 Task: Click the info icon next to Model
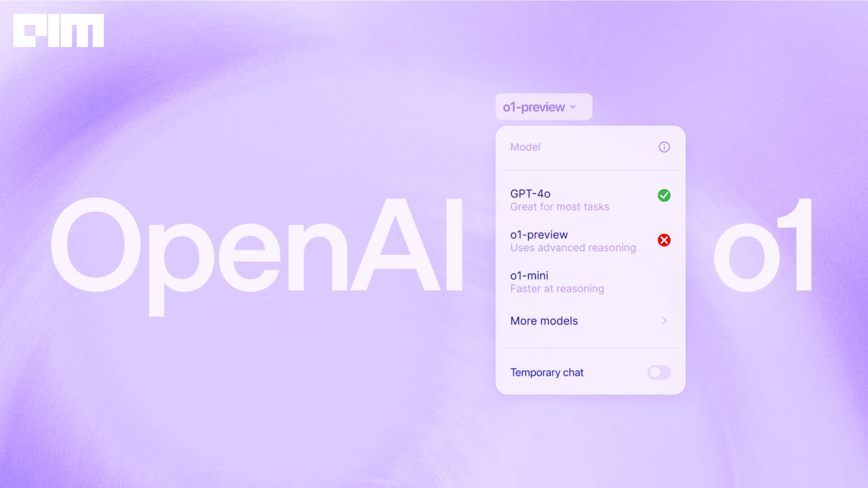pyautogui.click(x=664, y=147)
